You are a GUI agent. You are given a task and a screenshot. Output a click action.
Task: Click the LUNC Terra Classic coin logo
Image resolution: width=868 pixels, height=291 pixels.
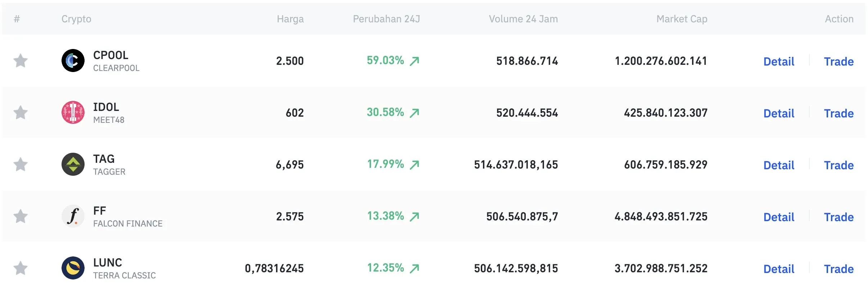click(73, 268)
